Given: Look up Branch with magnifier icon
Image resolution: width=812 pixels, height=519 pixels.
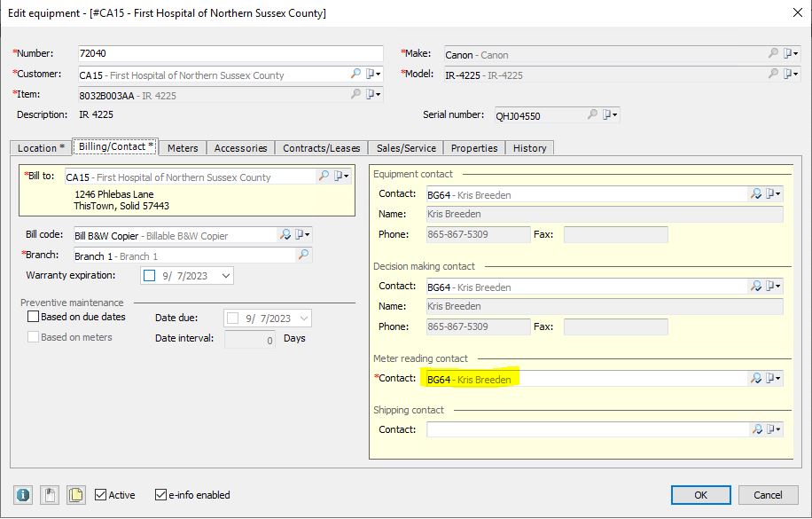Looking at the screenshot, I should pos(303,255).
